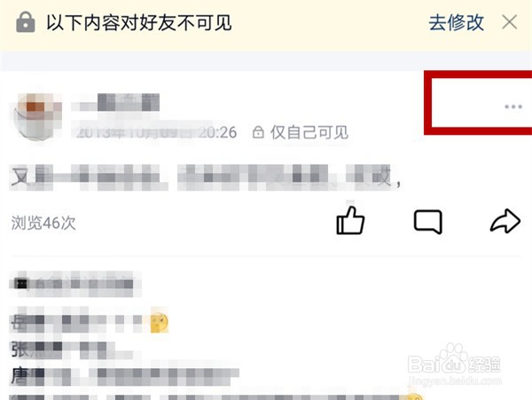
Task: Tap the Baidu 经验 watermark logo
Action: (454, 364)
